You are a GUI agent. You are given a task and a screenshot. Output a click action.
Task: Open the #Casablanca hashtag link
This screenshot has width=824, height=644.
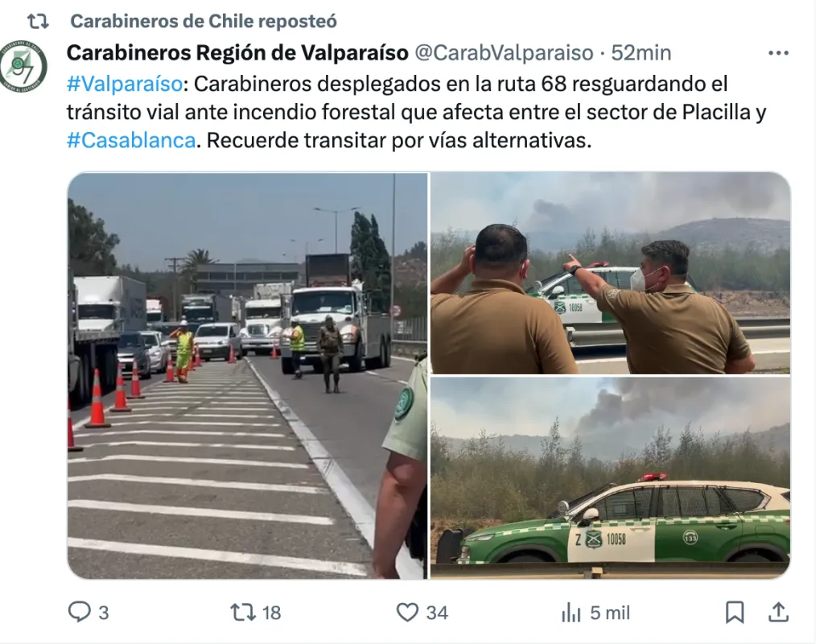(131, 140)
